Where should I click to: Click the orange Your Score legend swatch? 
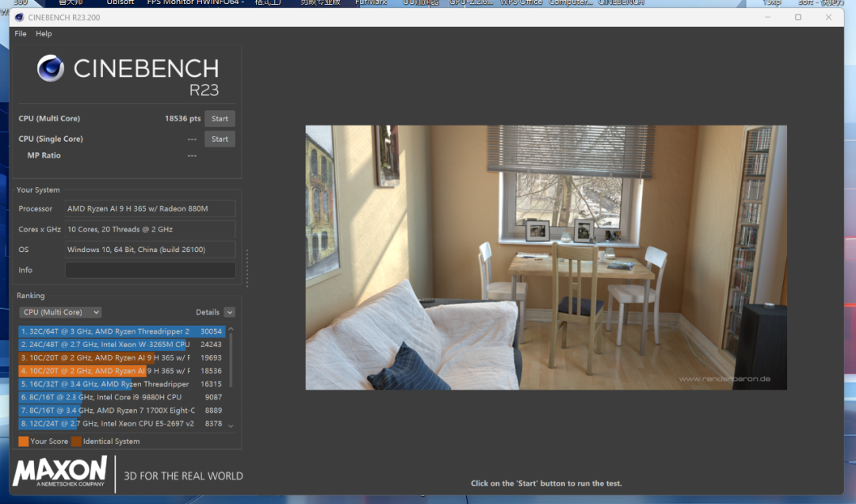(x=24, y=441)
